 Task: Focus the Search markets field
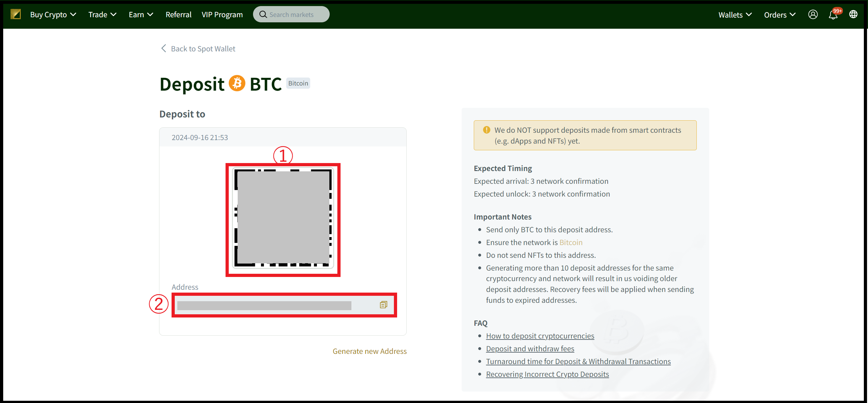291,14
